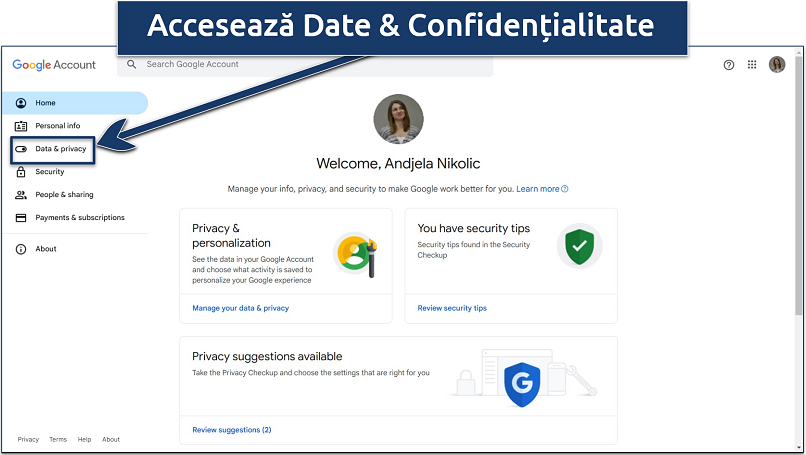
Task: Open About in the sidebar
Action: pyautogui.click(x=46, y=249)
